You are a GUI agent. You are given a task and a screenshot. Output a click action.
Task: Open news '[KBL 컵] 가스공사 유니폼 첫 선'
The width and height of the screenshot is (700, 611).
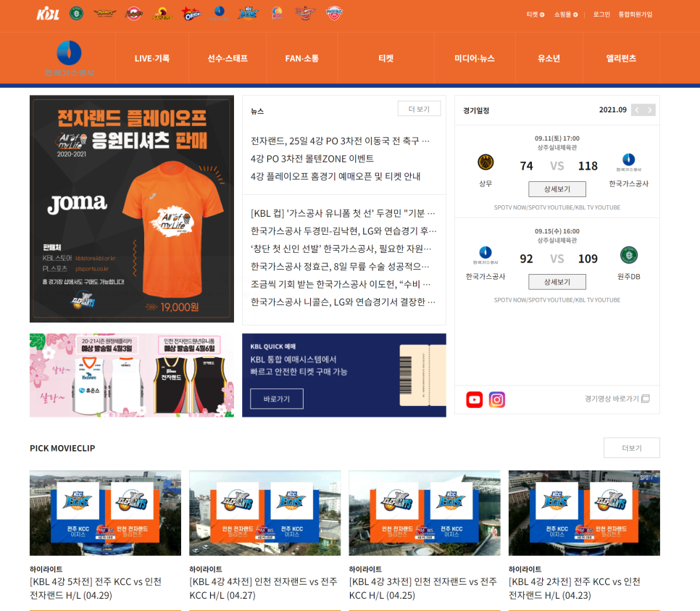point(343,213)
